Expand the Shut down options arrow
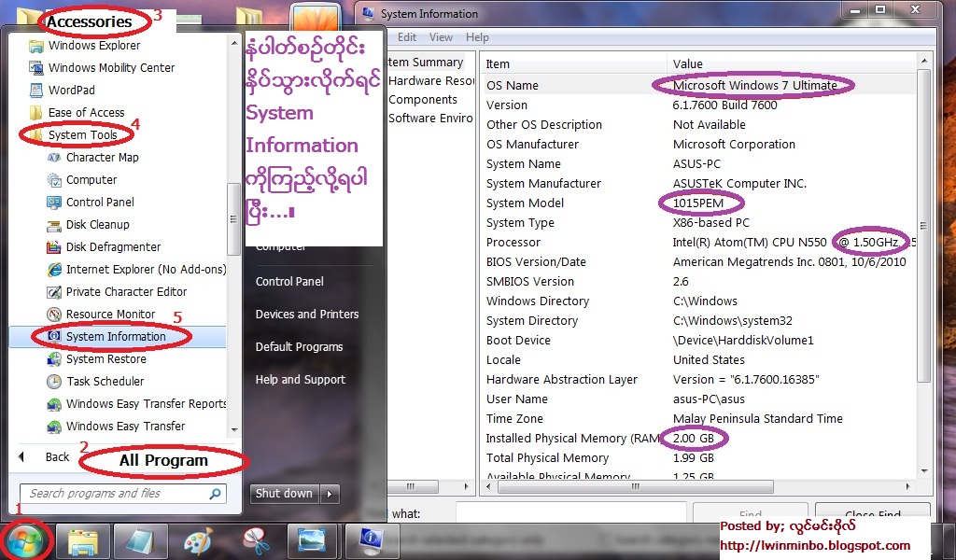 tap(330, 494)
